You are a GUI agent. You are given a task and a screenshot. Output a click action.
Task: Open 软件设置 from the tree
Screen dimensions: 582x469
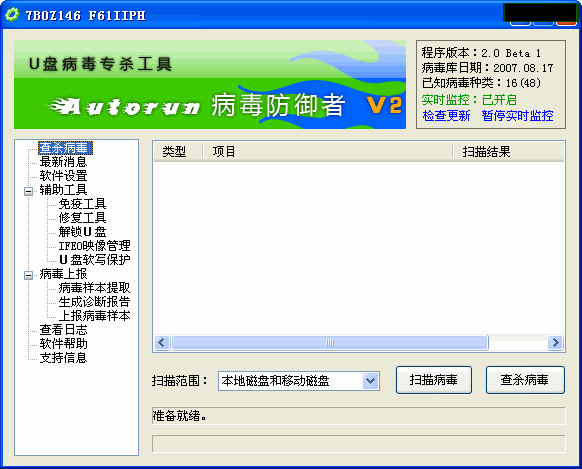tap(63, 176)
